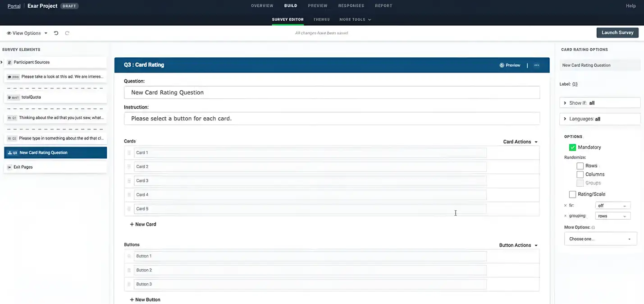Click the undo arrow in the toolbar

[x=55, y=32]
